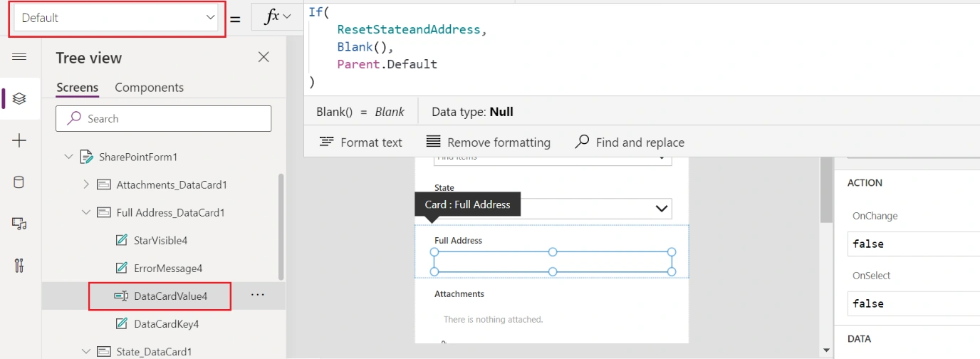Viewport: 980px width, 359px height.
Task: Switch to the Components tab
Action: pos(149,88)
